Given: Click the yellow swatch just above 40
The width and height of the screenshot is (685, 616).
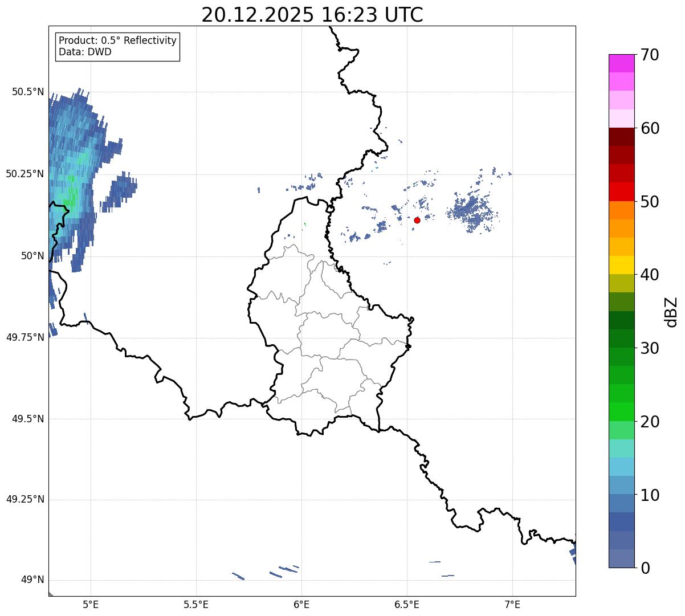Looking at the screenshot, I should click(x=622, y=265).
